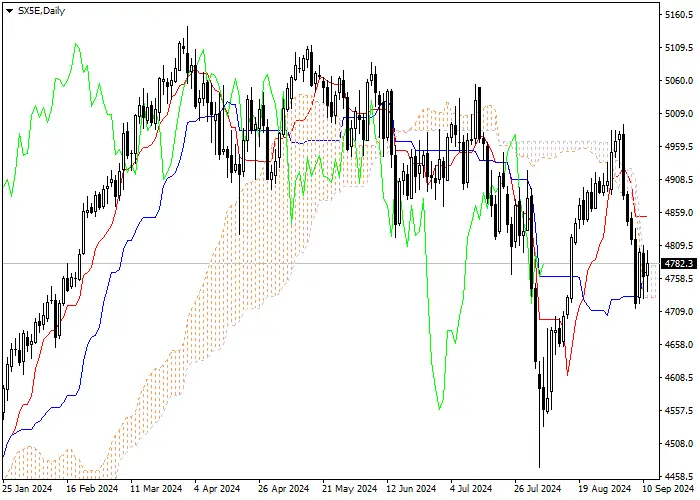Click the 5060.0 price axis label
The image size is (700, 500).
coord(679,81)
